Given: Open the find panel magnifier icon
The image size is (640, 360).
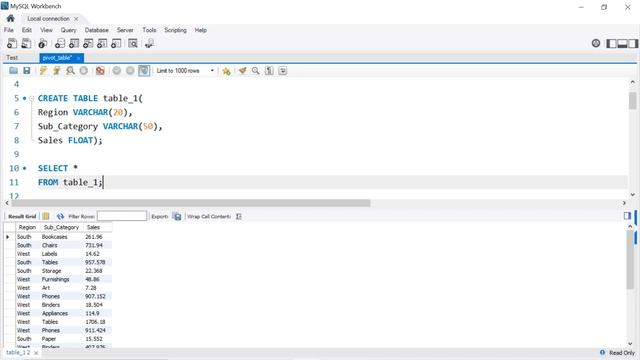Looking at the screenshot, I should pyautogui.click(x=256, y=71).
